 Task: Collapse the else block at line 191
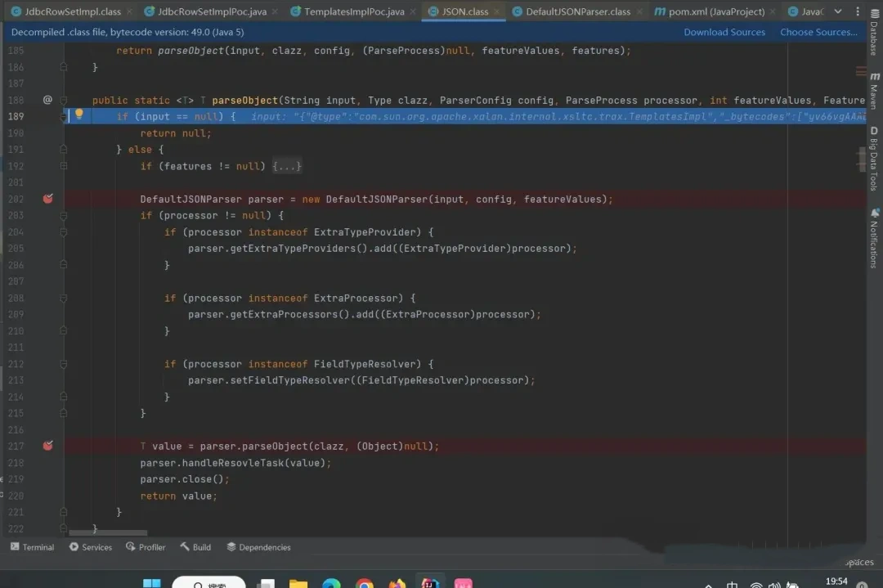(x=64, y=150)
